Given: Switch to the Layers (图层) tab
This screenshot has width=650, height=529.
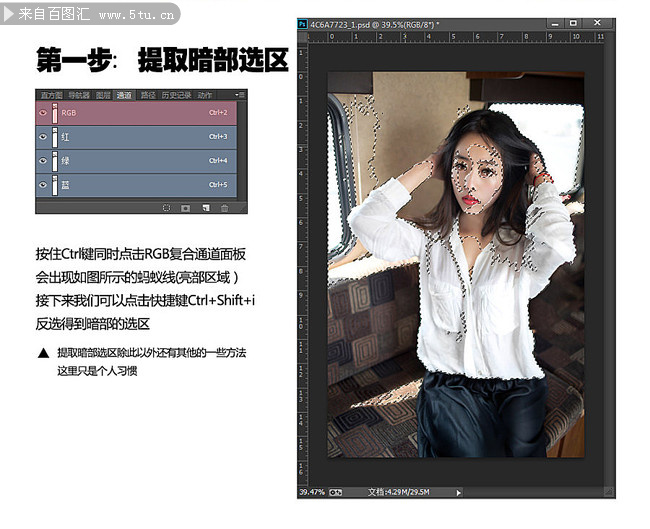Looking at the screenshot, I should pos(103,95).
